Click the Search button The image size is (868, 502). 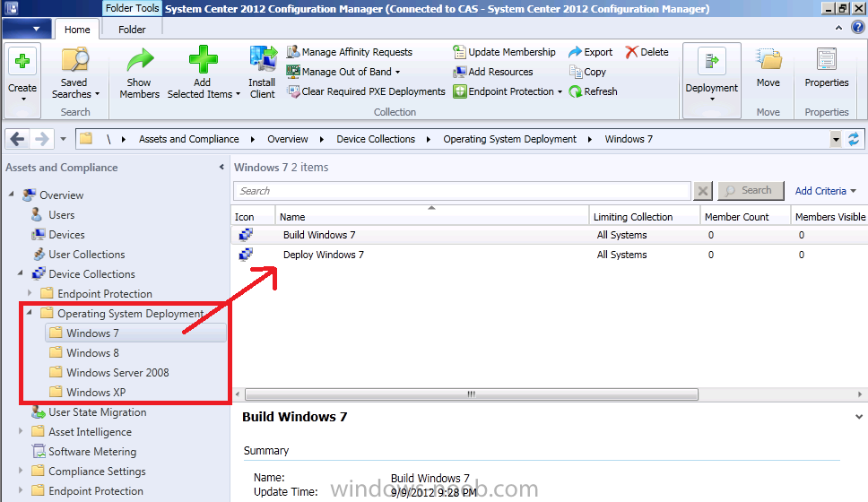click(x=751, y=190)
